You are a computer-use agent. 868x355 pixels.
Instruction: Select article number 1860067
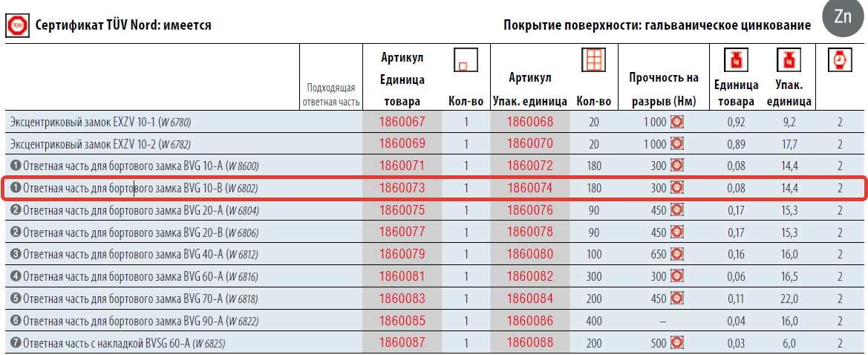(402, 121)
